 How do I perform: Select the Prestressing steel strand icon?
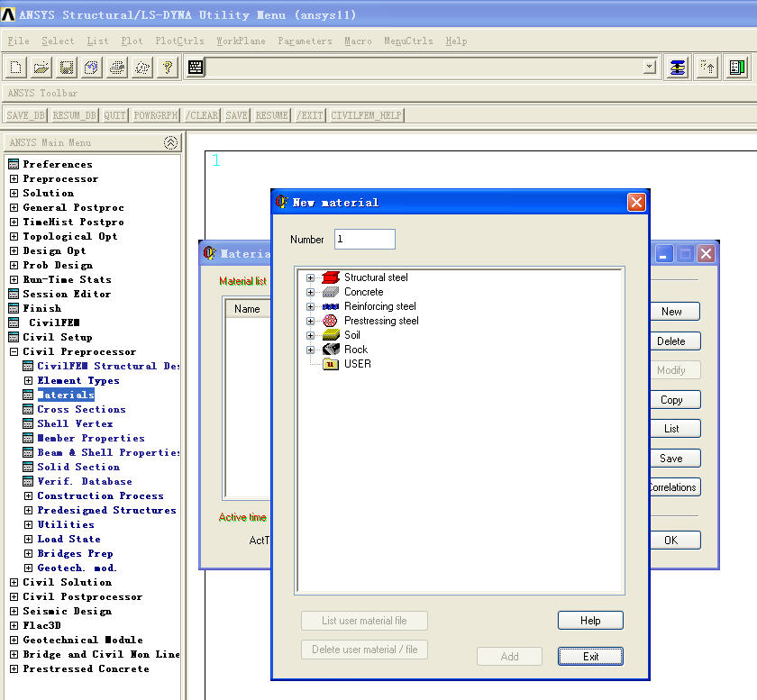[330, 321]
